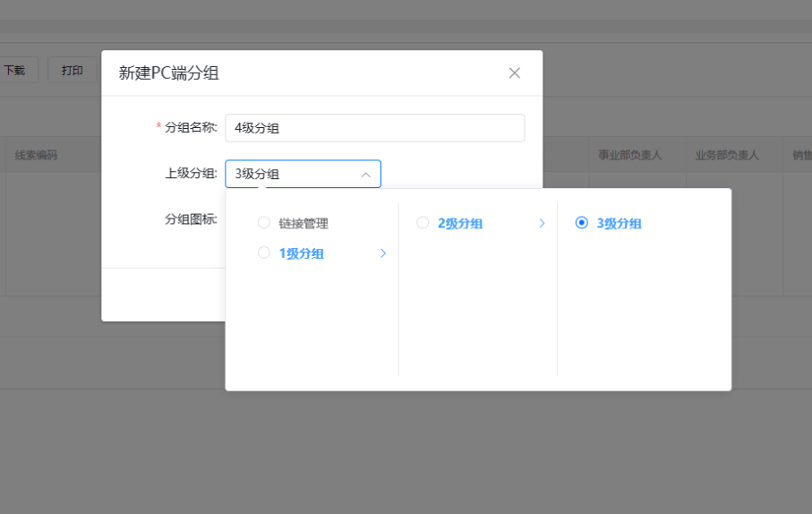Click the 2级分组 cascader item label

(460, 224)
